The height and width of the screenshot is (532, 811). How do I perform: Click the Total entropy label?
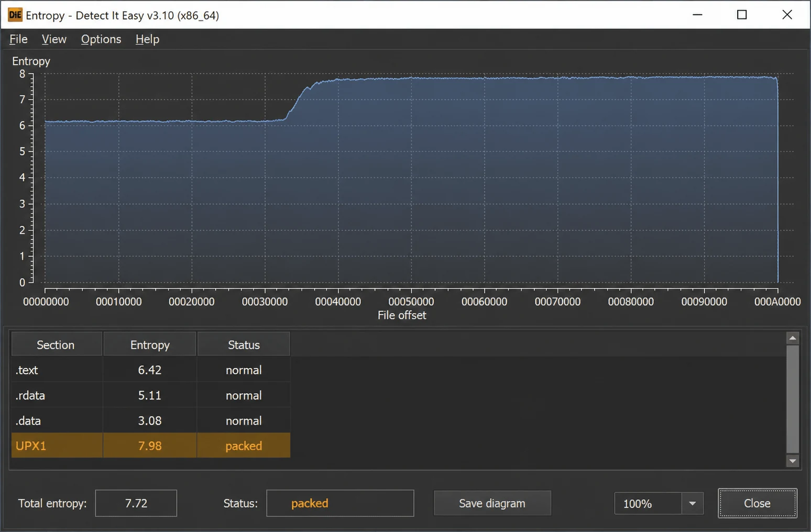52,503
